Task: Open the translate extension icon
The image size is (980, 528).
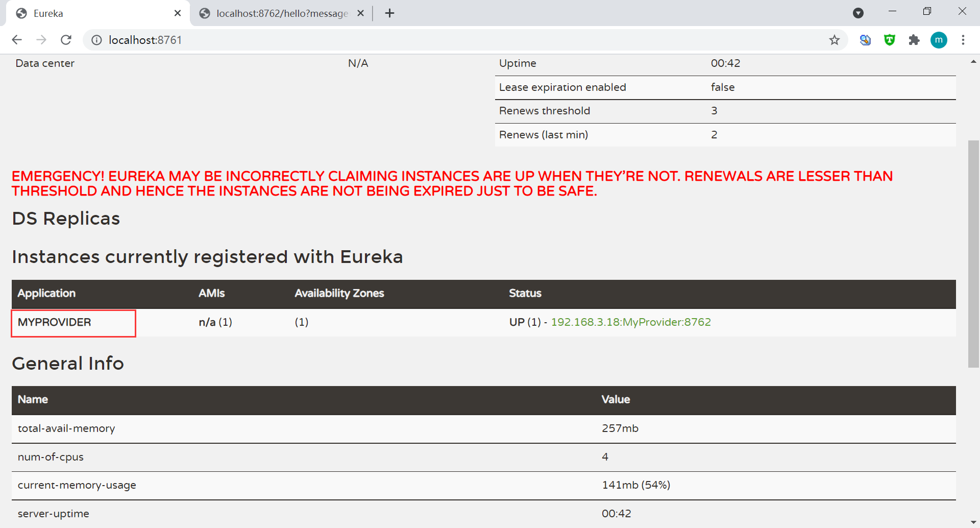Action: click(x=865, y=40)
